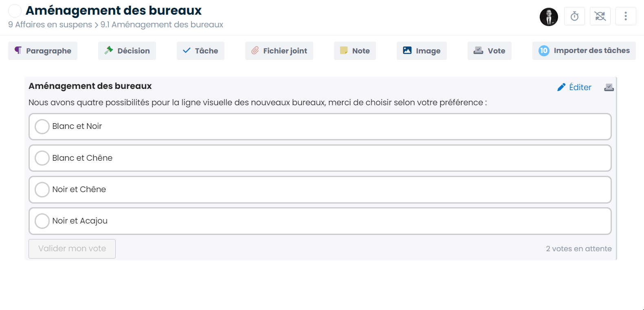Click the crossed-out shuffle arrows icon

pyautogui.click(x=600, y=16)
